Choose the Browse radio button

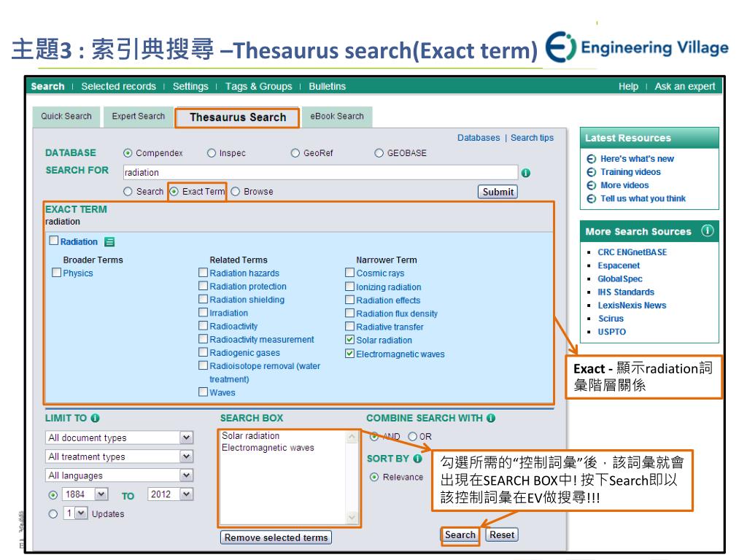pos(236,192)
